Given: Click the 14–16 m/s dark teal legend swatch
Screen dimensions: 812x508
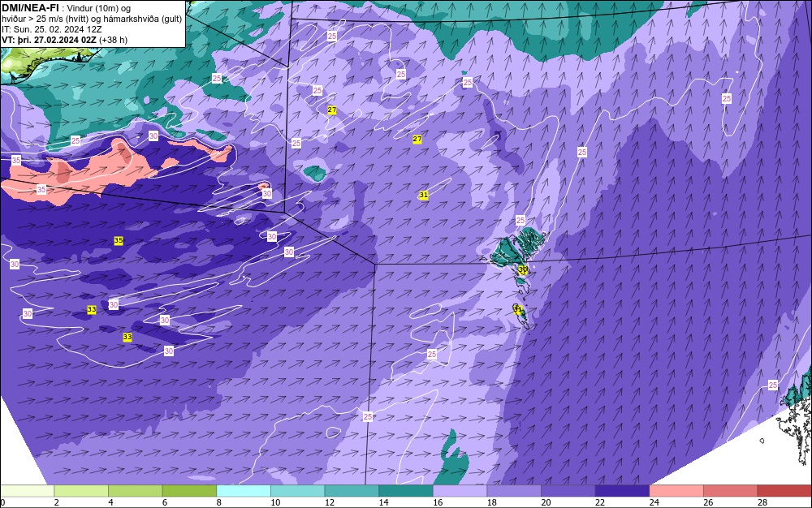Looking at the screenshot, I should click(405, 491).
